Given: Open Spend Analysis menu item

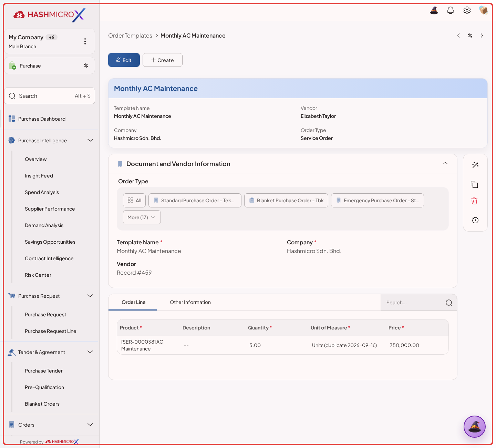Looking at the screenshot, I should [42, 192].
